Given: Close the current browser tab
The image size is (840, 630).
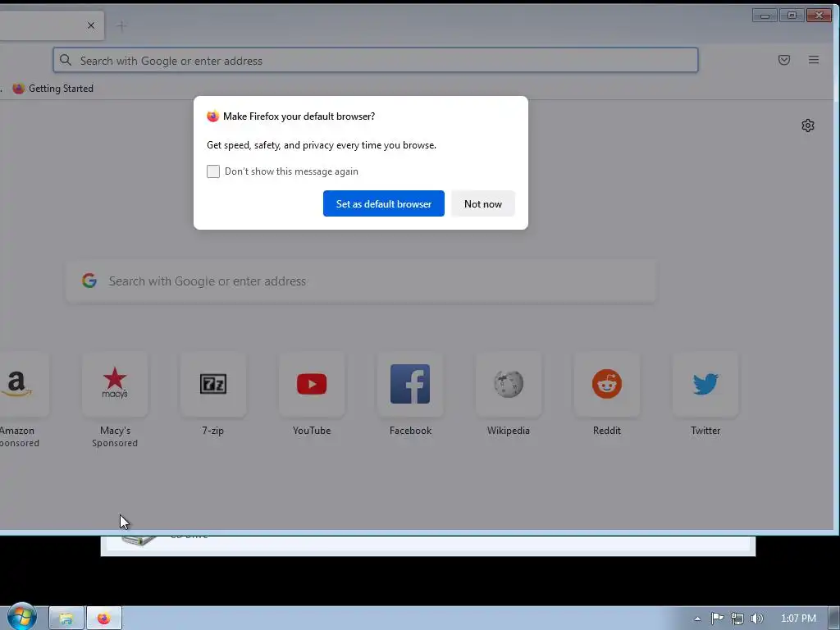Looking at the screenshot, I should coord(91,25).
